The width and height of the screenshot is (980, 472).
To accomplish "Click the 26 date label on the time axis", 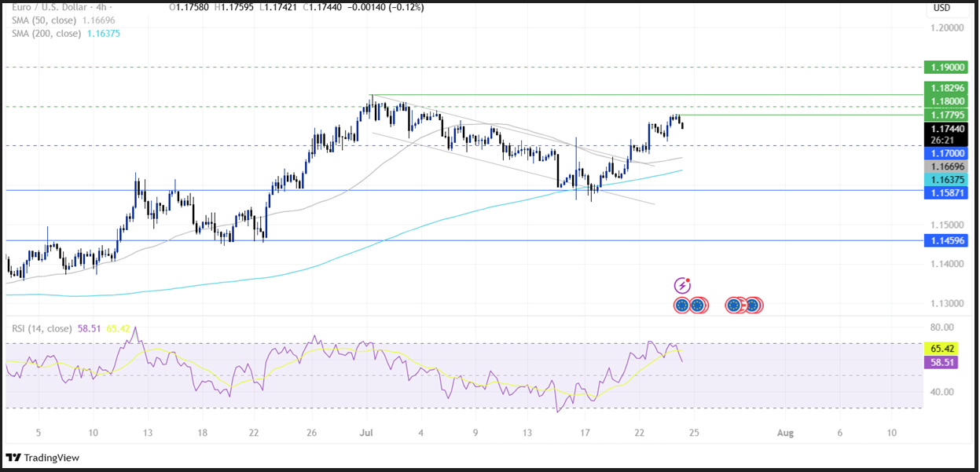I will pyautogui.click(x=312, y=433).
